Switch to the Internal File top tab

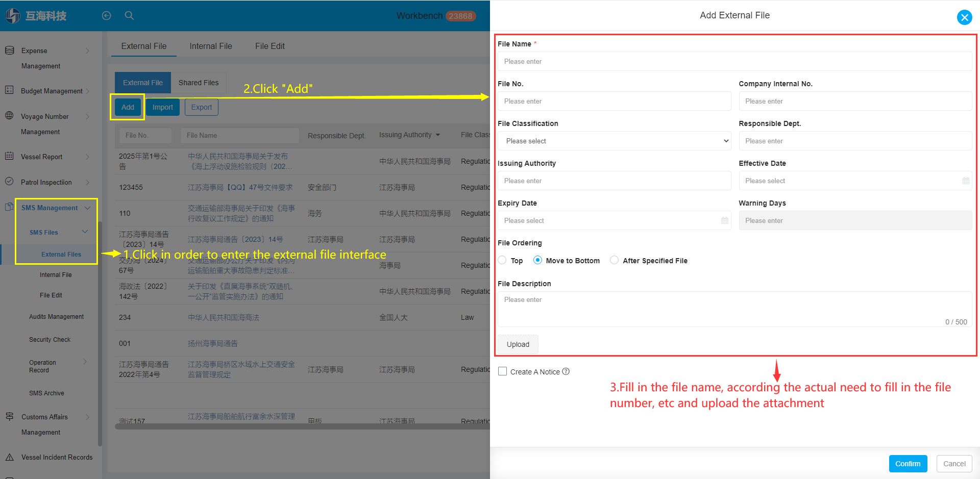click(x=211, y=46)
